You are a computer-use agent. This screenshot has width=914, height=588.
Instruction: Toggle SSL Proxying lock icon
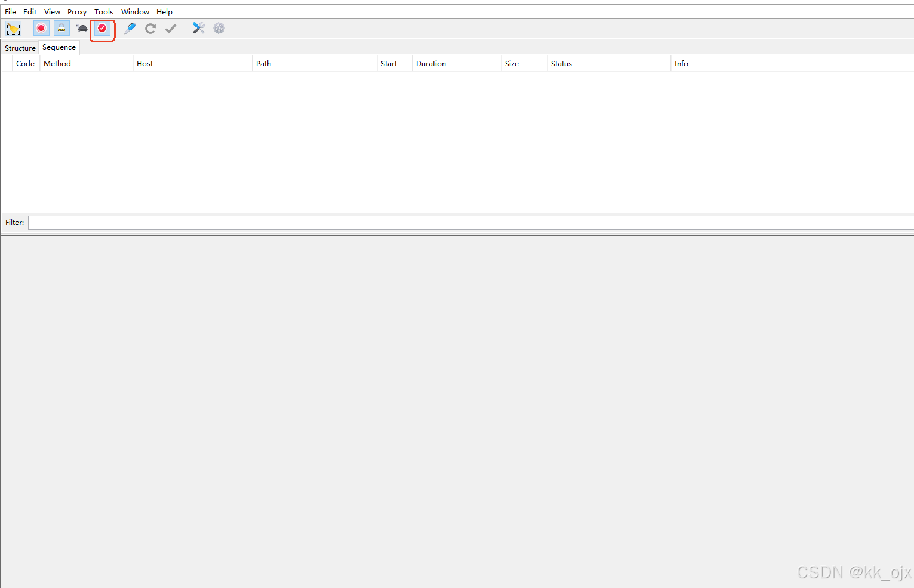pyautogui.click(x=61, y=28)
